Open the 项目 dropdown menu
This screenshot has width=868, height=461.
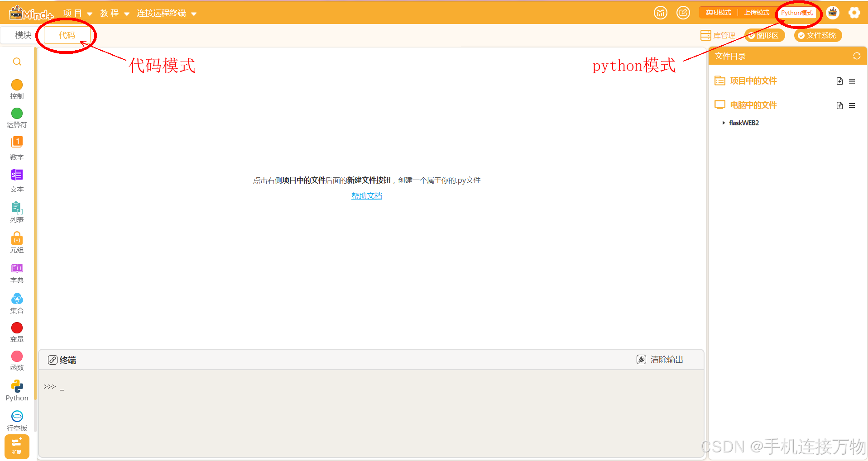coord(77,13)
